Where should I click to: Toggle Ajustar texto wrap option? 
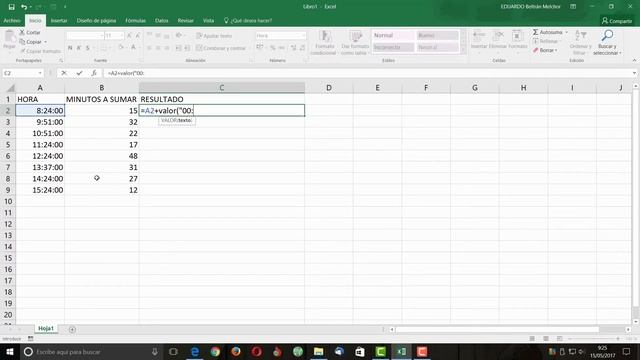(x=214, y=36)
